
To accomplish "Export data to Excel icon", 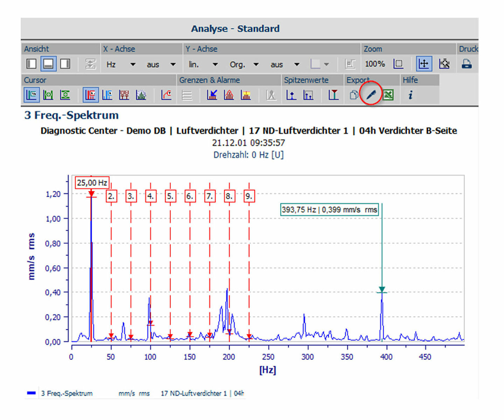I will (388, 95).
